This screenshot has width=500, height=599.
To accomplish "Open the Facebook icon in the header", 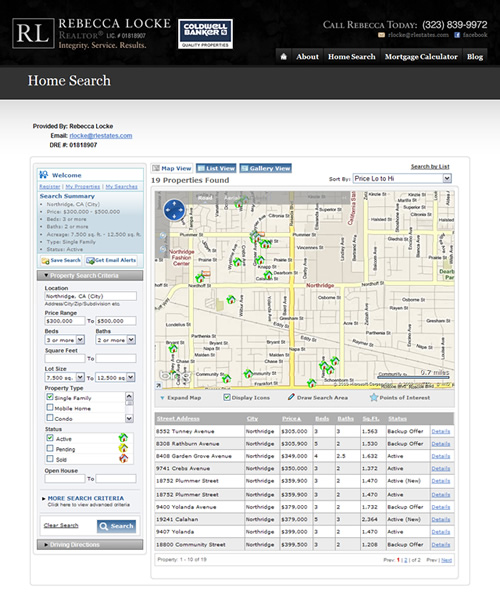I will click(457, 35).
